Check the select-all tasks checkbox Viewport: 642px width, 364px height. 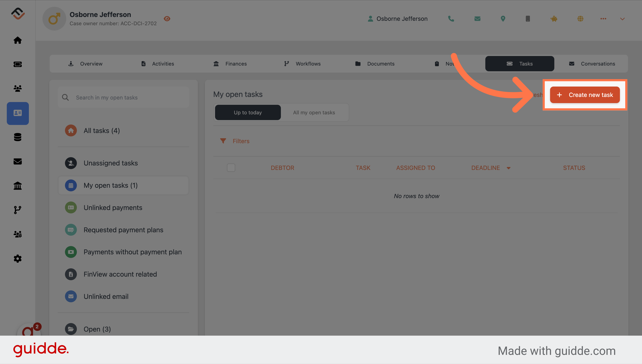coord(231,167)
